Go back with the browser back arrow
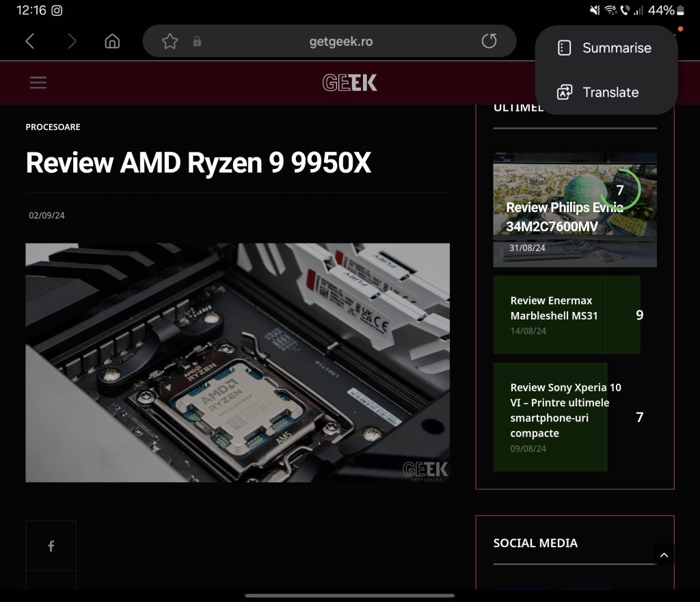 coord(30,41)
